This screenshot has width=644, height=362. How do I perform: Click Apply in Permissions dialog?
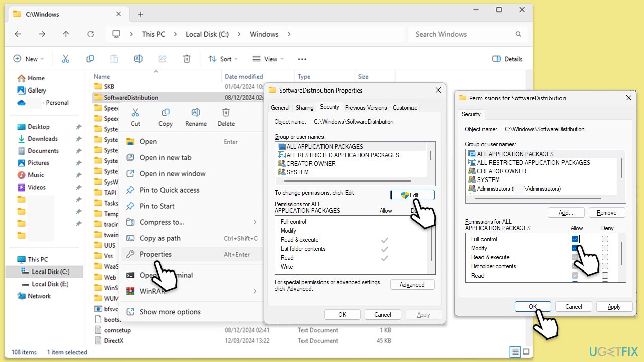click(x=614, y=307)
